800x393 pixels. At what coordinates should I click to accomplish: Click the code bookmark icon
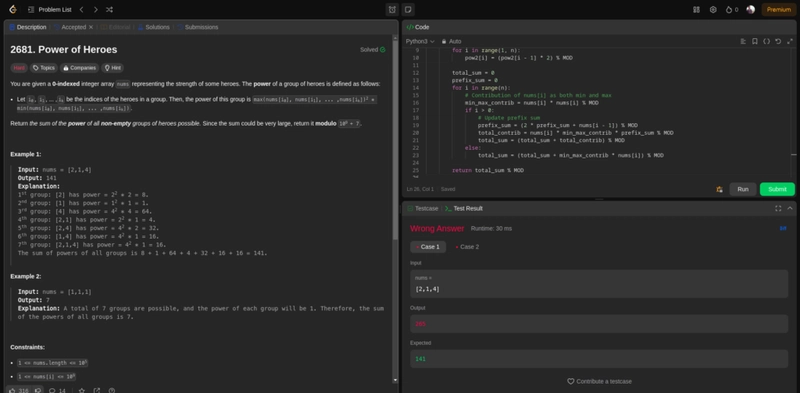click(x=755, y=41)
